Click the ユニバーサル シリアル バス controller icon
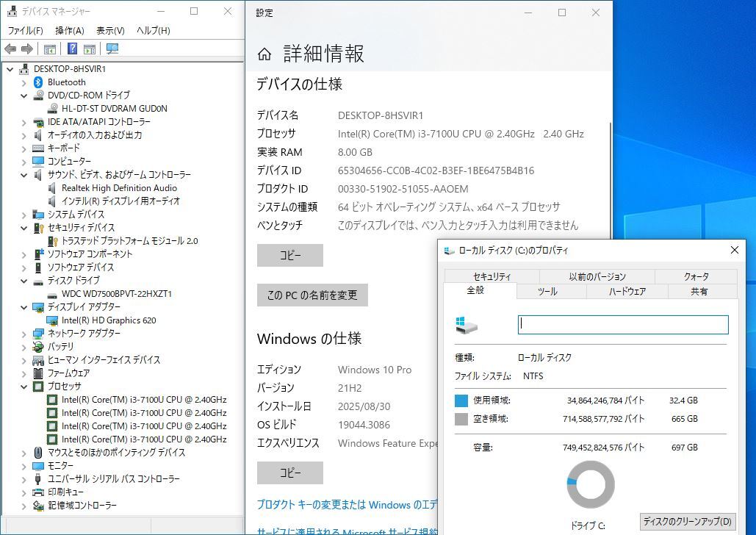Image resolution: width=756 pixels, height=535 pixels. pos(38,479)
